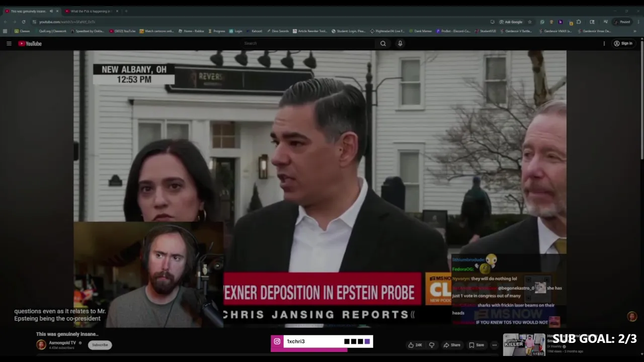
Task: Go forward with the browser forward arrow
Action: (14, 22)
